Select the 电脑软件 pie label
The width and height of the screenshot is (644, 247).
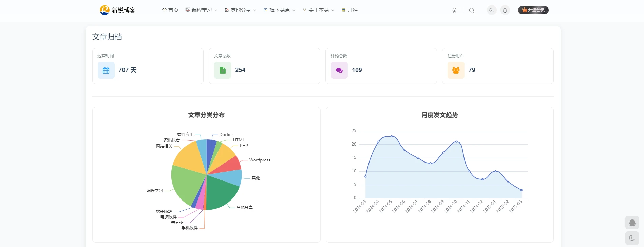169,217
